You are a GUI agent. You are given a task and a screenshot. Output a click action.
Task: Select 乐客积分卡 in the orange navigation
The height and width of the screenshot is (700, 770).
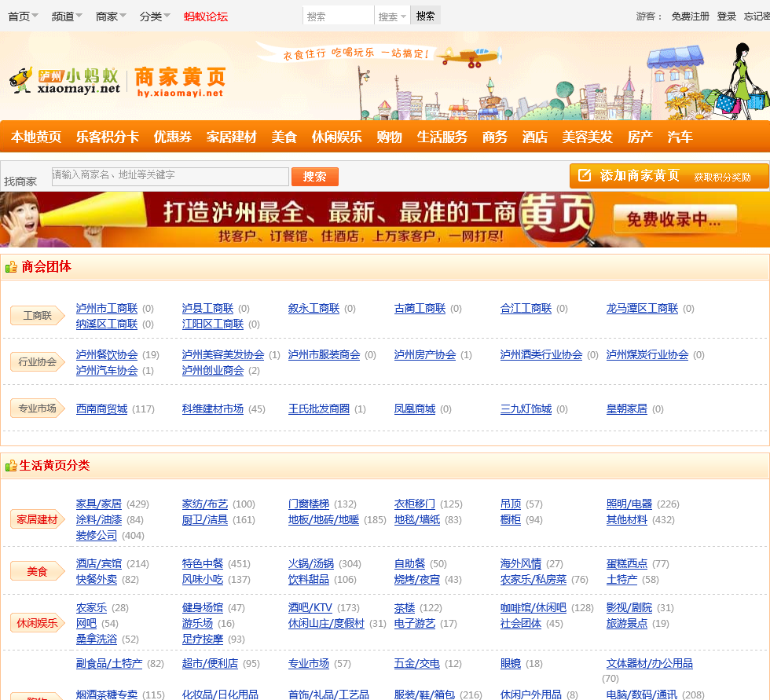click(x=108, y=137)
